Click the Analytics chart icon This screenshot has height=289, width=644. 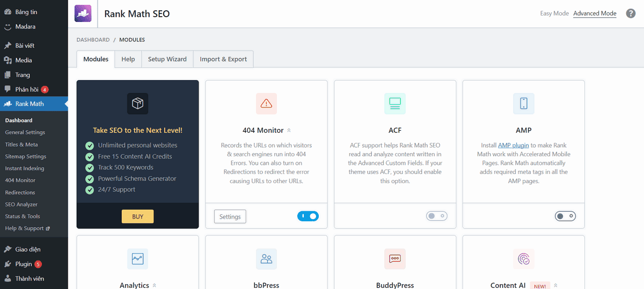[137, 259]
